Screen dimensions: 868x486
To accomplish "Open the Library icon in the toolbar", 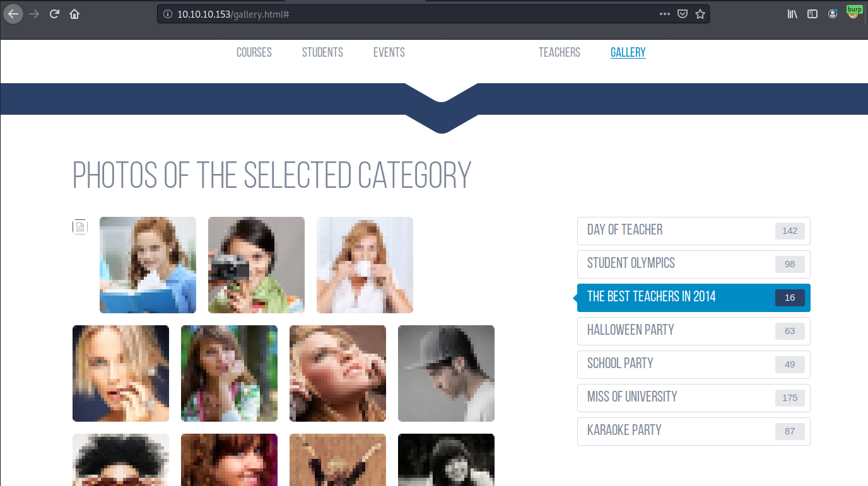I will pos(793,14).
